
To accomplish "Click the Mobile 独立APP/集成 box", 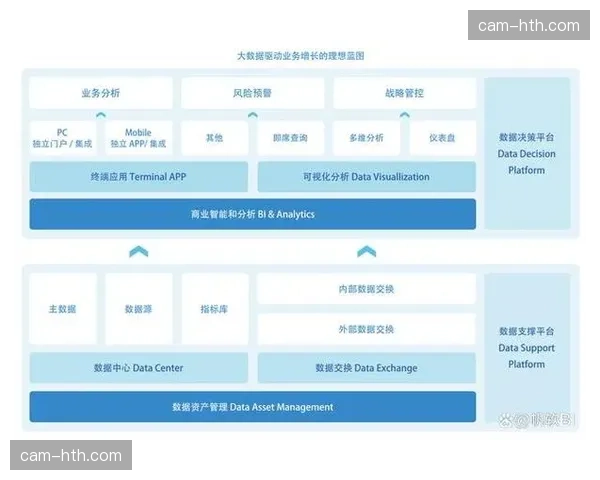I will (139, 138).
